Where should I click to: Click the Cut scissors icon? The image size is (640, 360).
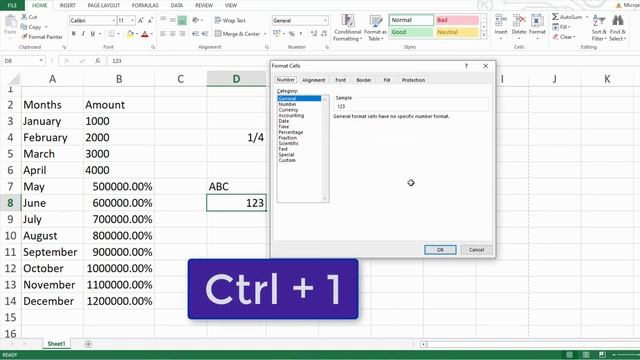pyautogui.click(x=24, y=17)
